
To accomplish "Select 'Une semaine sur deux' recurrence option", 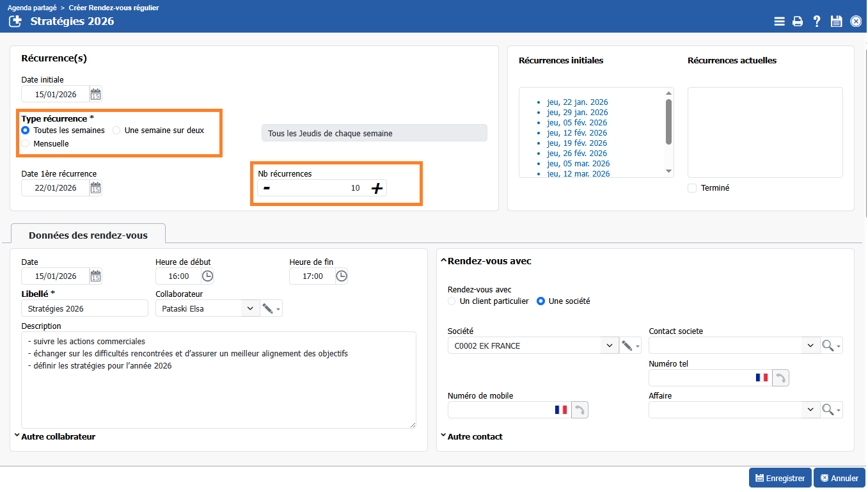I will click(116, 131).
